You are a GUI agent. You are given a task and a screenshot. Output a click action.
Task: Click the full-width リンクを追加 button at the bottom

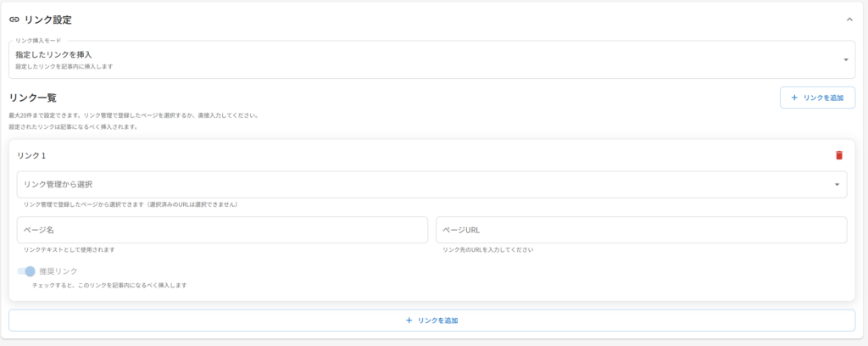tap(431, 321)
